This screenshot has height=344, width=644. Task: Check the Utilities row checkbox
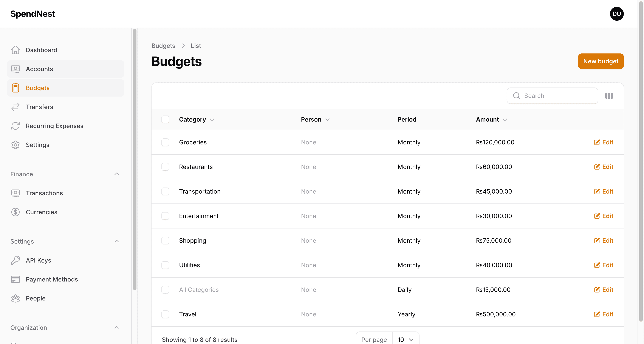coord(165,265)
